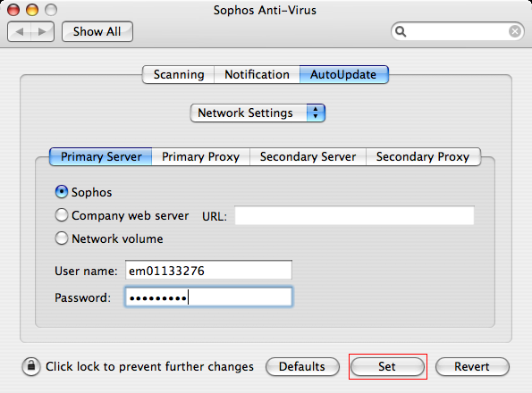Click the magnifying glass search icon
532x393 pixels.
(x=401, y=31)
